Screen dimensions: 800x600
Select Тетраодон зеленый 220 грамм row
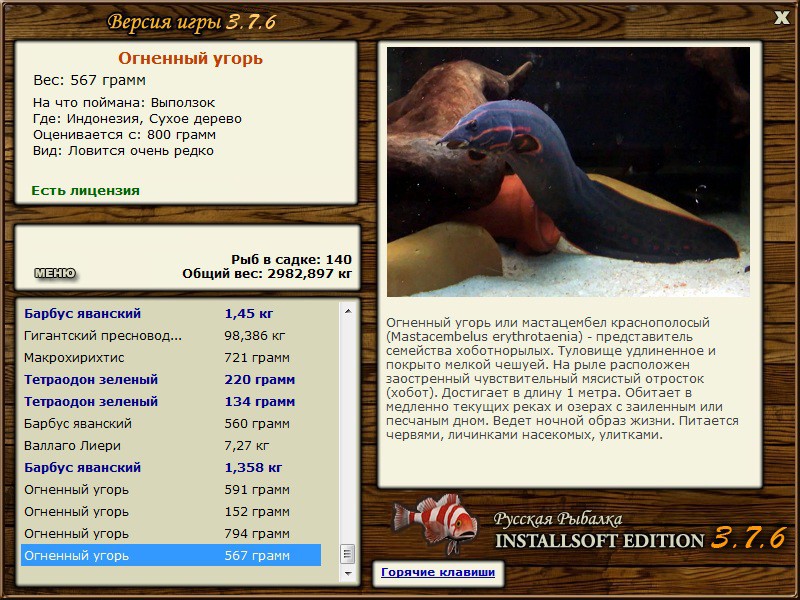tap(171, 380)
